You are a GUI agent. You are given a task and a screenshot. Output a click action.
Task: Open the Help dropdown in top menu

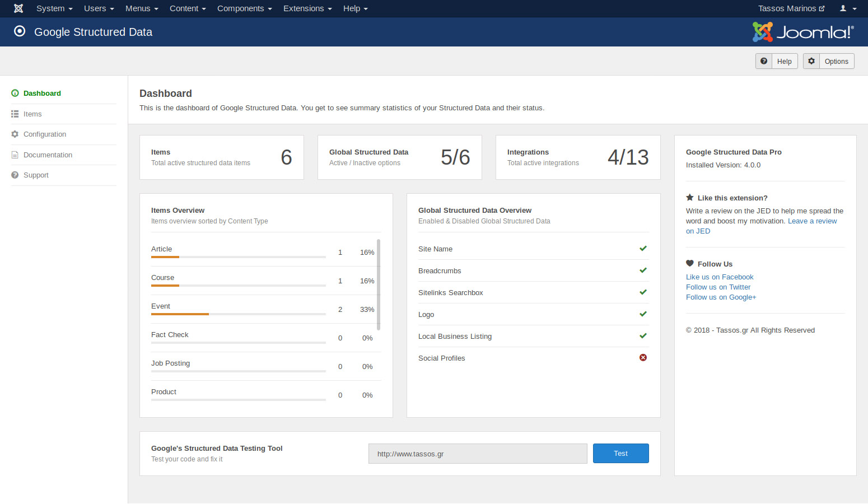pos(356,8)
